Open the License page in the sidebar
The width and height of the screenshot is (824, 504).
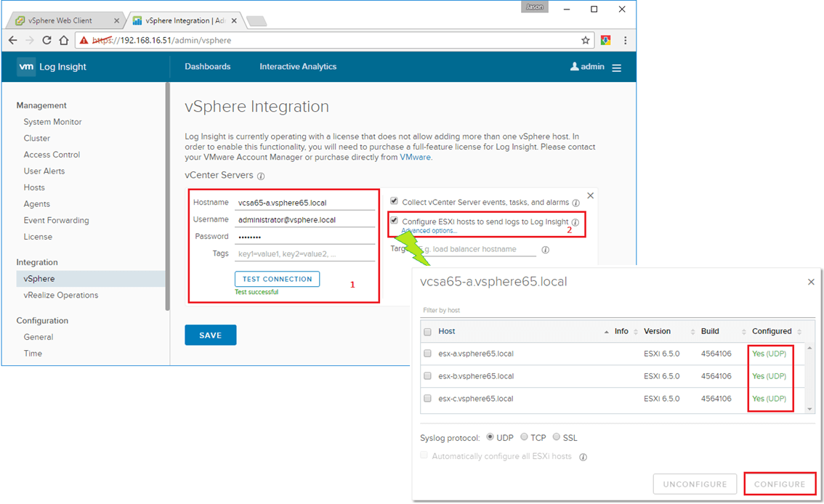pos(38,237)
